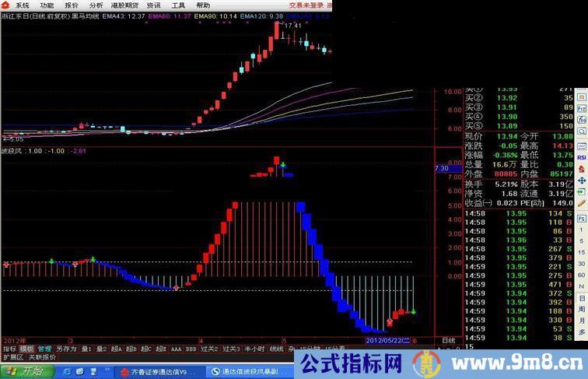Click the blue four-arrow move icon
The width and height of the screenshot is (588, 379).
[x=582, y=181]
